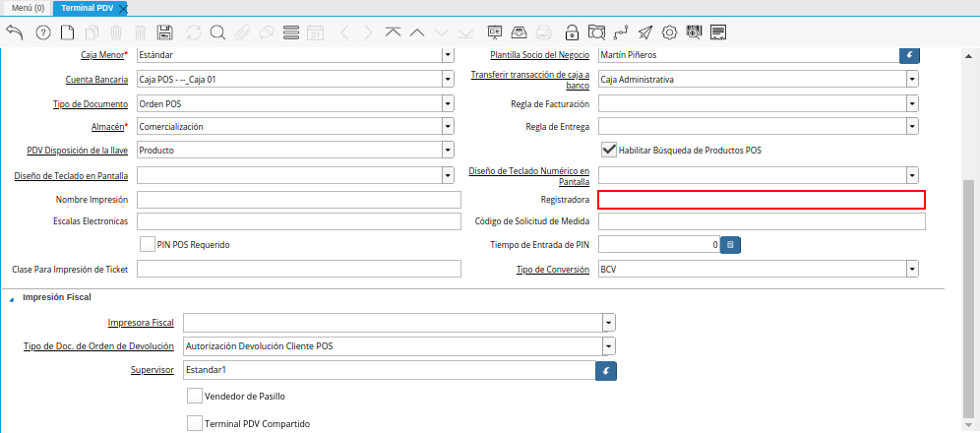
Task: Open the Tipo de Documento dropdown
Action: (x=448, y=103)
